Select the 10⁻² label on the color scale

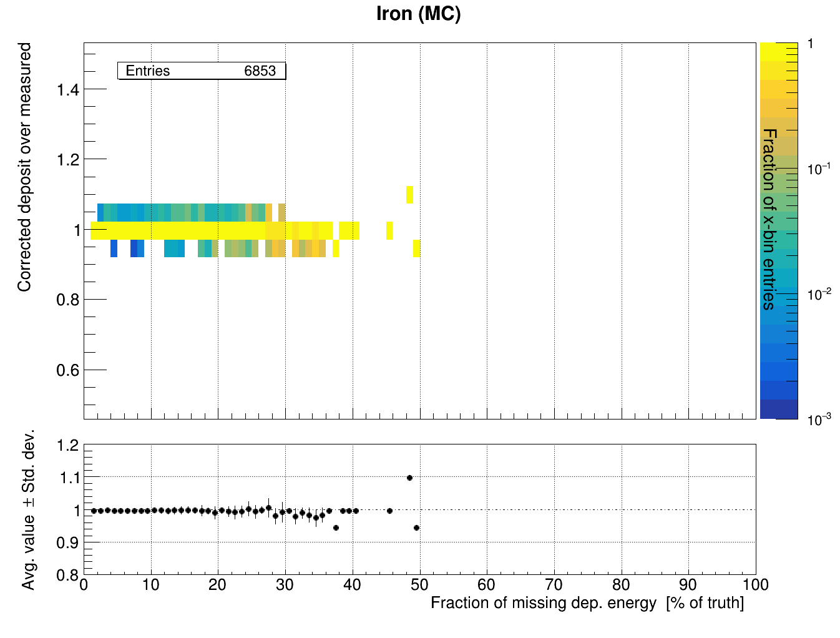click(818, 294)
